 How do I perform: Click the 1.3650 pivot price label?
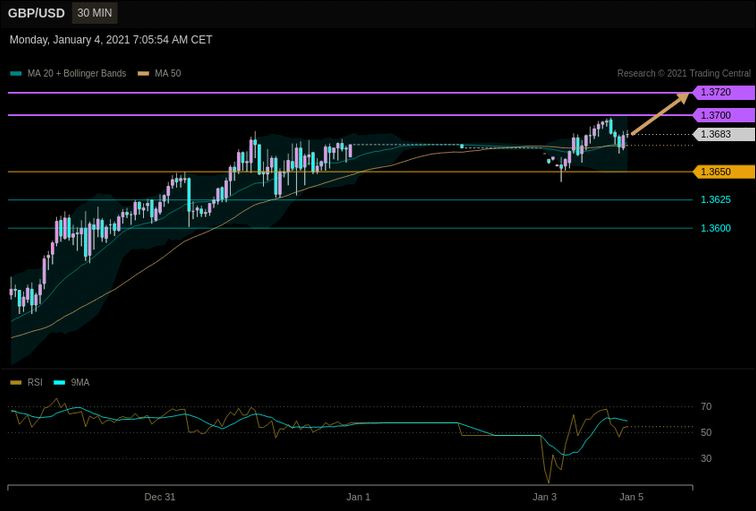(x=723, y=172)
